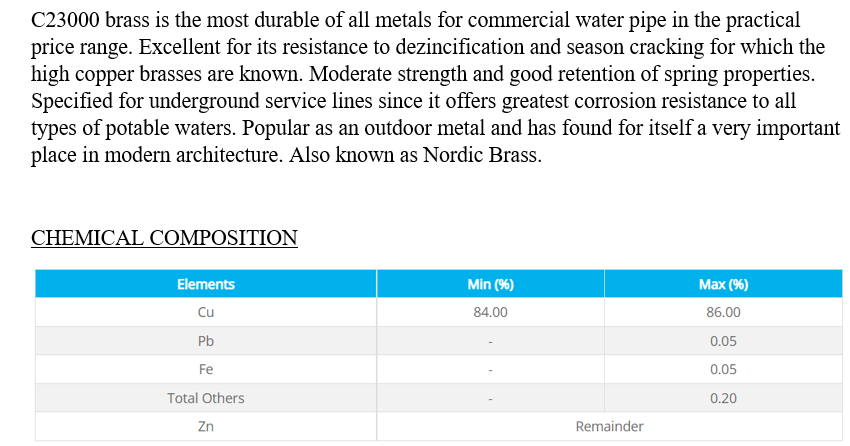The height and width of the screenshot is (446, 850).
Task: Select the Max (%) column header
Action: tap(723, 284)
